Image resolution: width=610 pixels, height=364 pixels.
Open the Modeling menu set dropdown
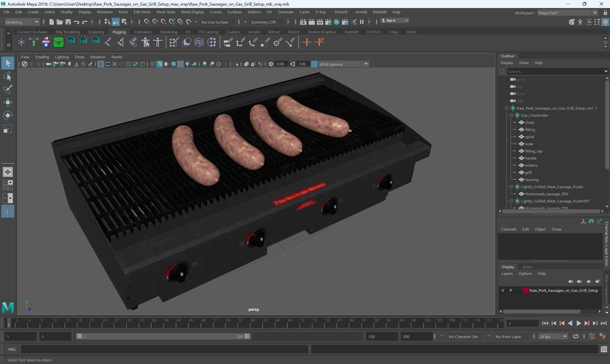[x=22, y=22]
